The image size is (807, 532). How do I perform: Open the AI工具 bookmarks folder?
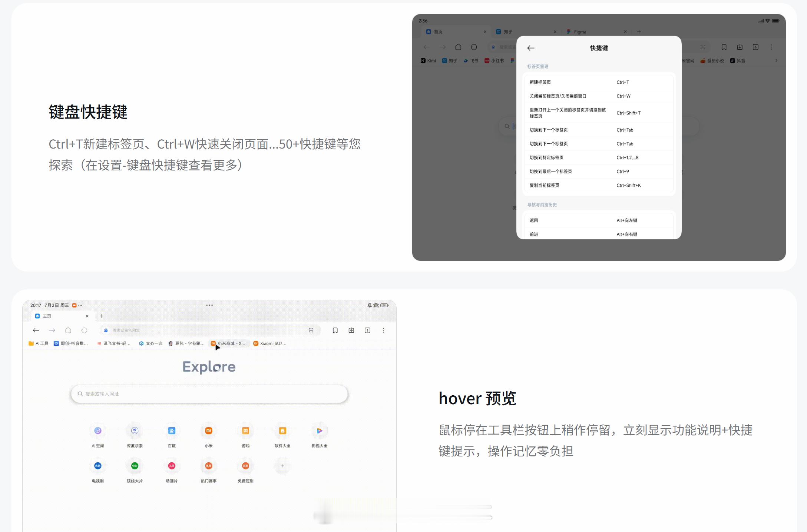pyautogui.click(x=39, y=343)
